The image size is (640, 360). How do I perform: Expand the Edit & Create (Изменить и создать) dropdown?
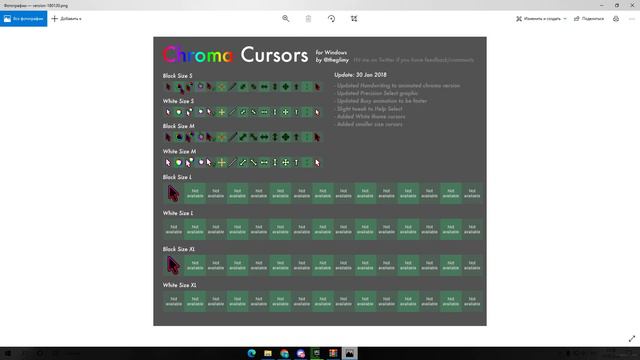(541, 19)
